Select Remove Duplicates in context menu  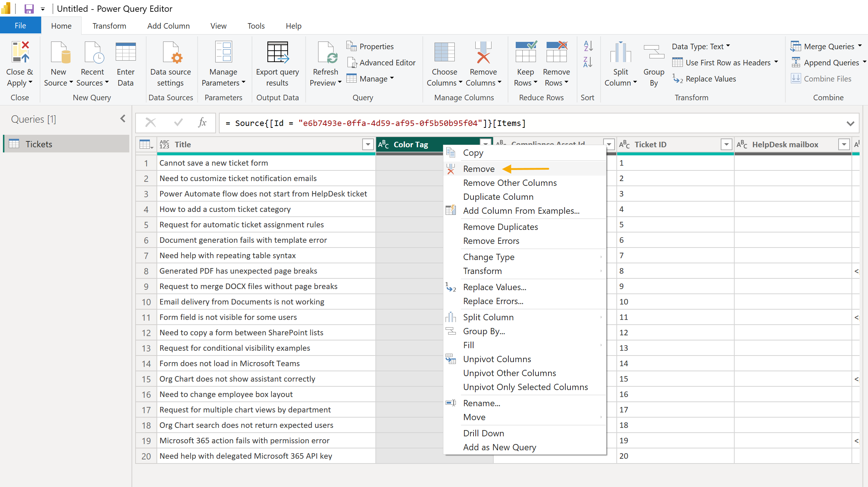(x=525, y=227)
